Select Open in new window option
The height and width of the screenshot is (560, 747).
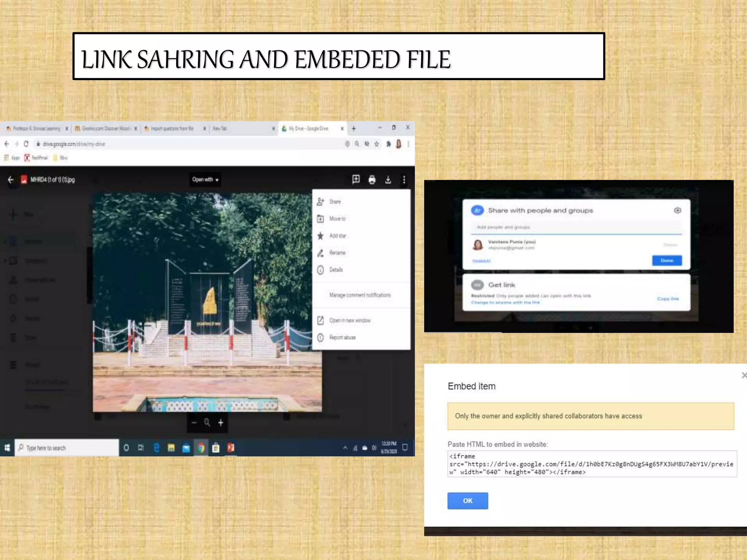click(x=349, y=320)
